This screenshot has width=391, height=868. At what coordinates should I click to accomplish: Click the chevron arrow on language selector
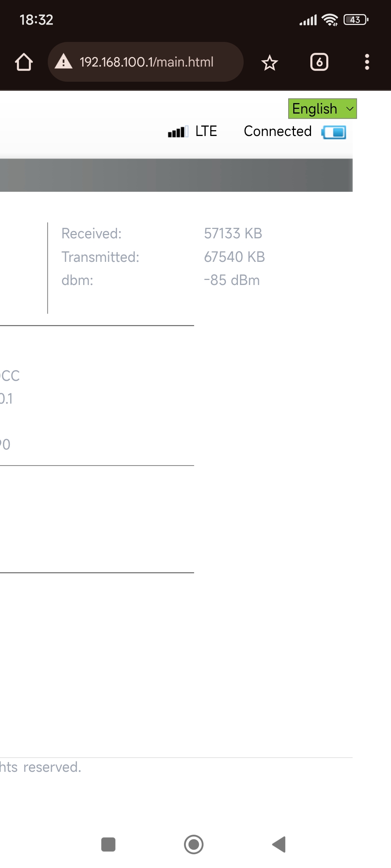tap(350, 109)
